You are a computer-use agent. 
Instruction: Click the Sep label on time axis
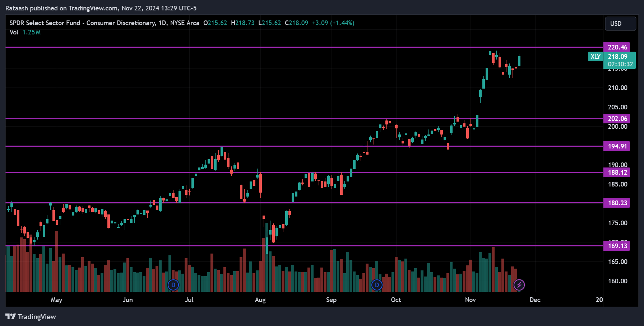click(x=331, y=300)
